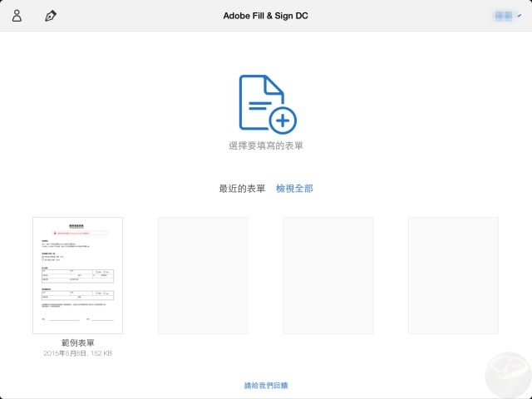The width and height of the screenshot is (532, 399).
Task: Tap the plus badge on form icon
Action: (x=283, y=120)
